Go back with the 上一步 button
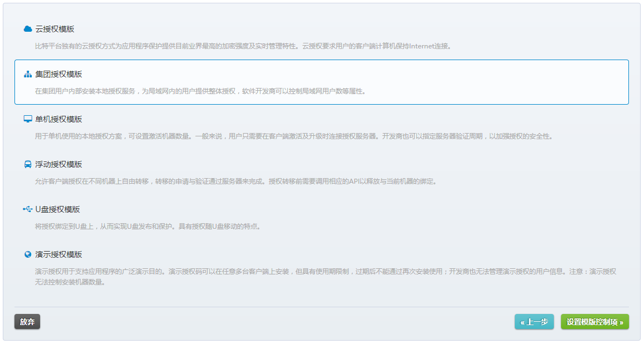This screenshot has width=644, height=344. click(x=534, y=322)
